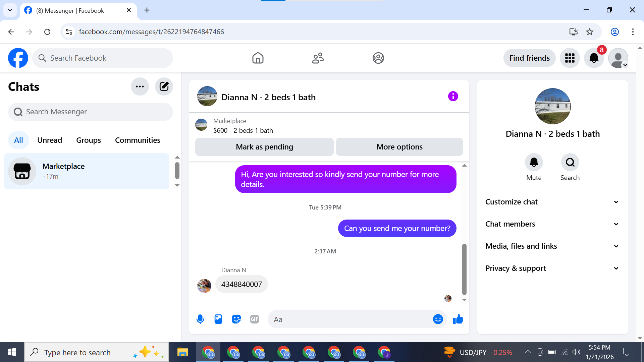The image size is (644, 362).
Task: Open the sticker picker icon
Action: point(236,319)
